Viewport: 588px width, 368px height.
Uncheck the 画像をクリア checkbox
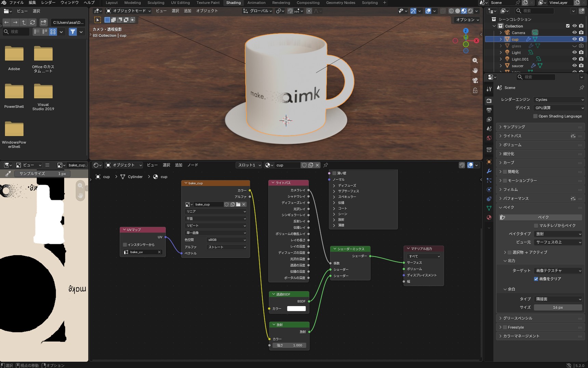click(536, 279)
